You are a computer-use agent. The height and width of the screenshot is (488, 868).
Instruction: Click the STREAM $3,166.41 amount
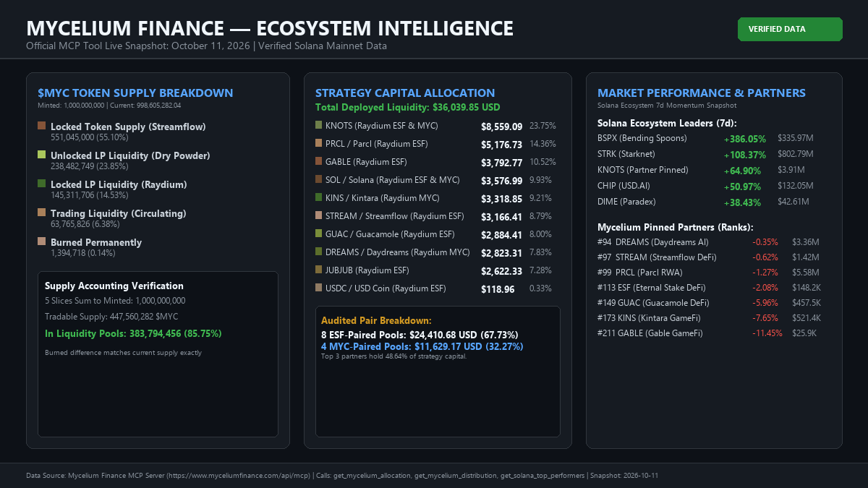click(501, 217)
